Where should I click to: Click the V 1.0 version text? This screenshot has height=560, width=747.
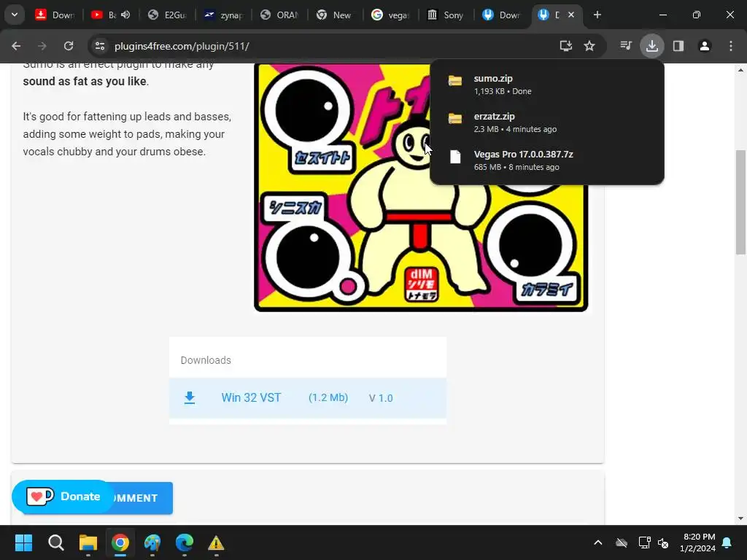(381, 398)
